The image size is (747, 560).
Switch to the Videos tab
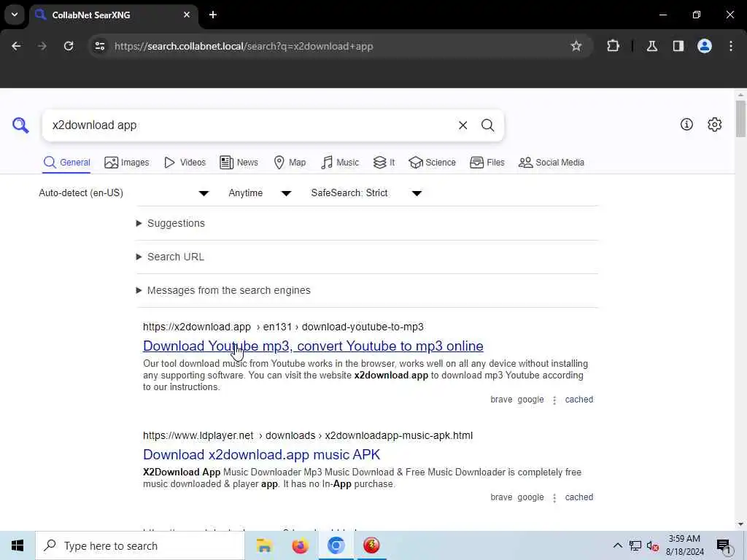tap(185, 163)
